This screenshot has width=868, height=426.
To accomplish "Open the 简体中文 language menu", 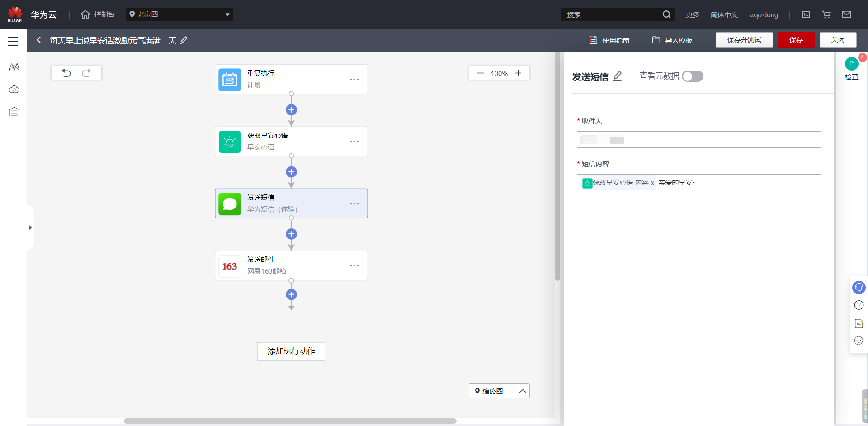I will pyautogui.click(x=724, y=14).
